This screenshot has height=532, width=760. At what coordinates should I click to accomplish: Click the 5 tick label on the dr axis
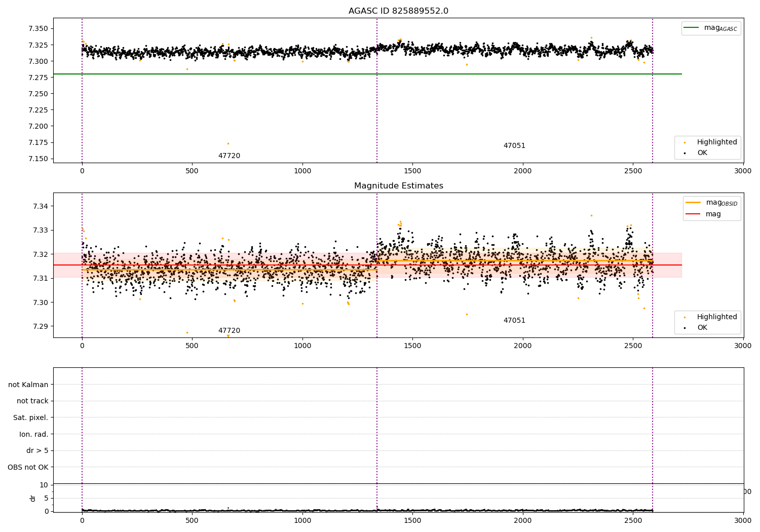click(x=46, y=498)
